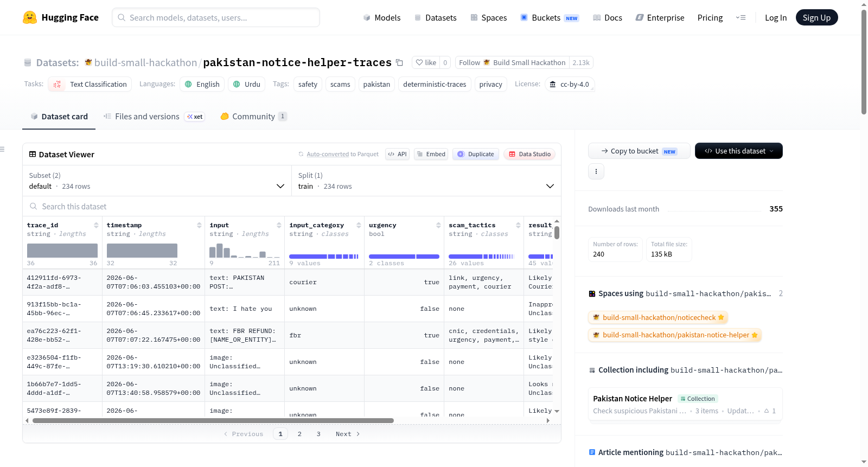The image size is (868, 467).
Task: Click cell 'text: I hate you'
Action: (x=244, y=309)
